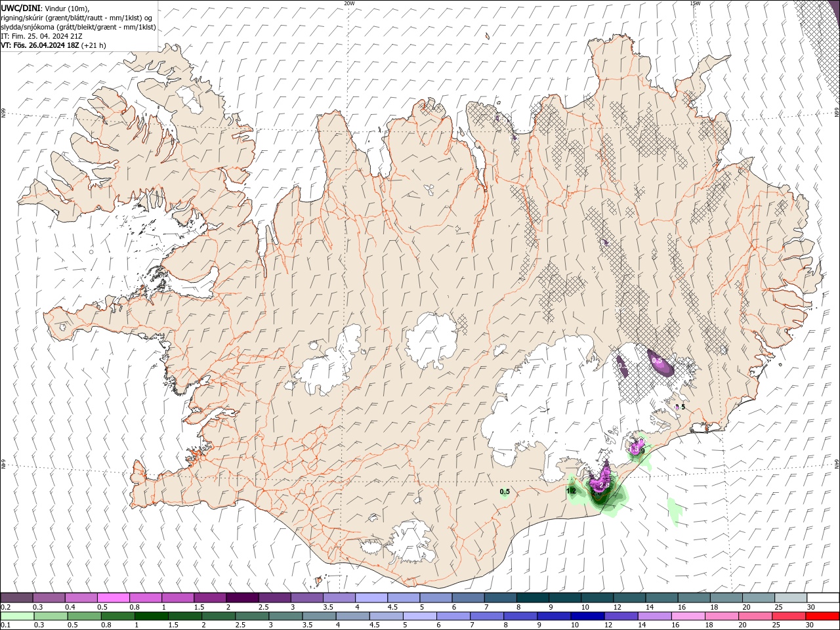Select the darkest purple swatch labelled 2 in top legend row
The height and width of the screenshot is (630, 840).
[x=241, y=598]
